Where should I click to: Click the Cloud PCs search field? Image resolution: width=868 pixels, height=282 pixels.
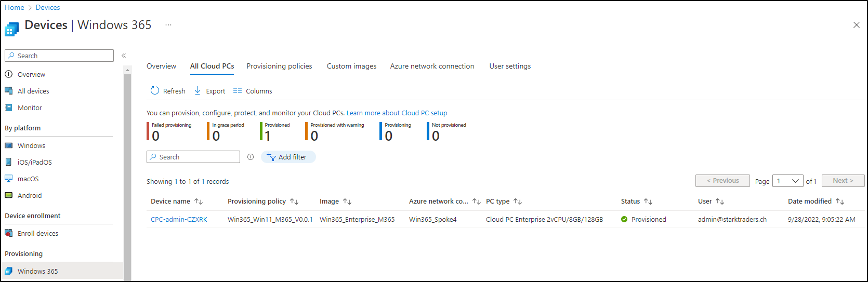193,157
